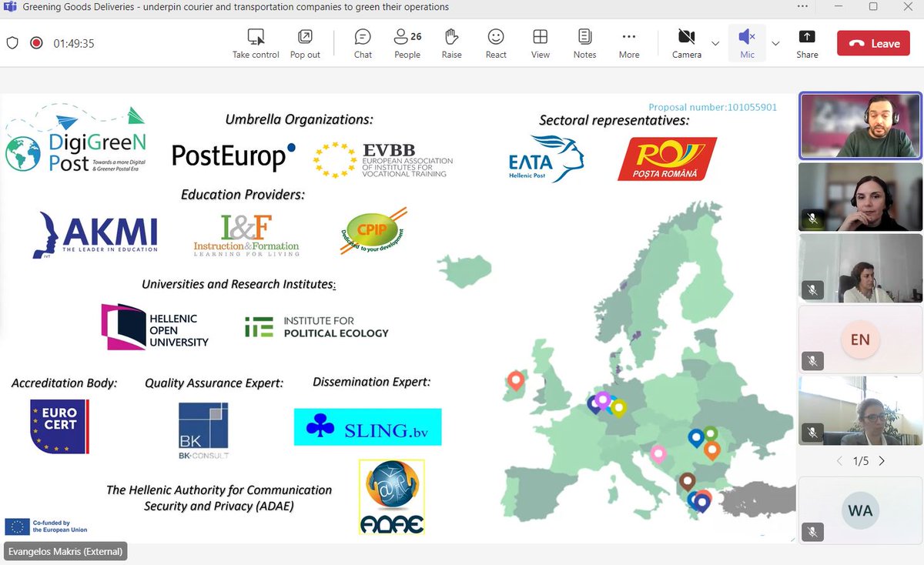
Task: Click the AKMI logo on slide
Action: pos(95,236)
